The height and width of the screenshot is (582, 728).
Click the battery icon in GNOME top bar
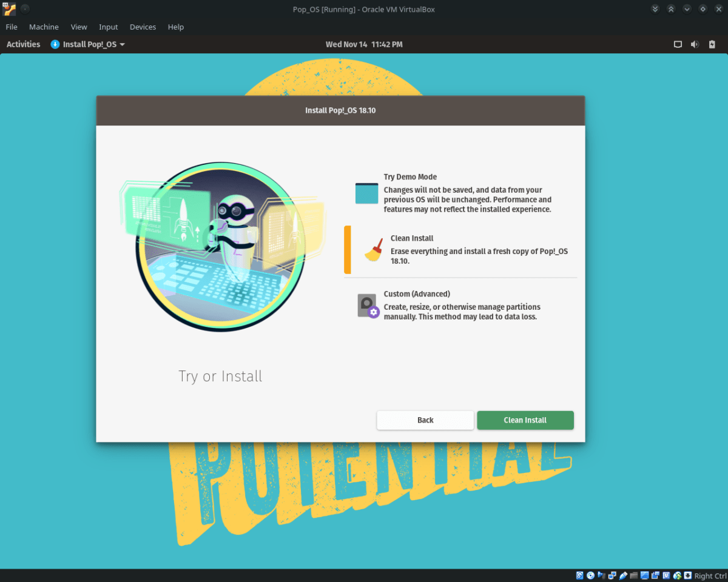[712, 44]
